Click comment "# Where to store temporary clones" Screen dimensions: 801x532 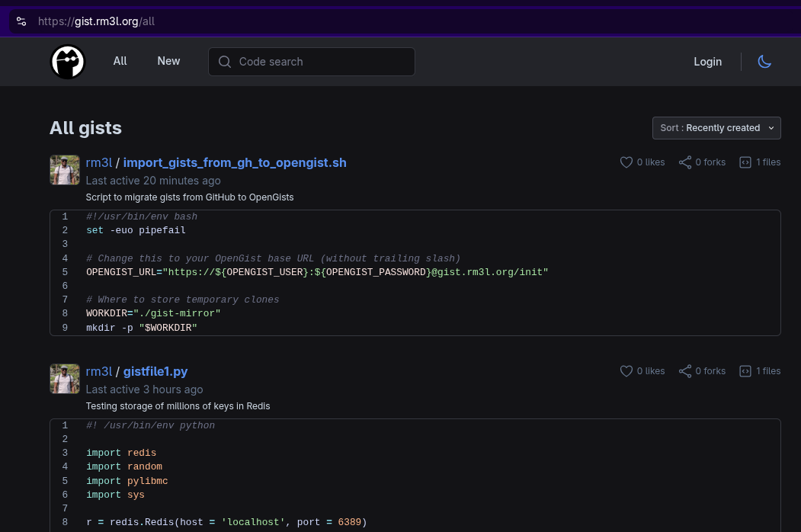[182, 300]
